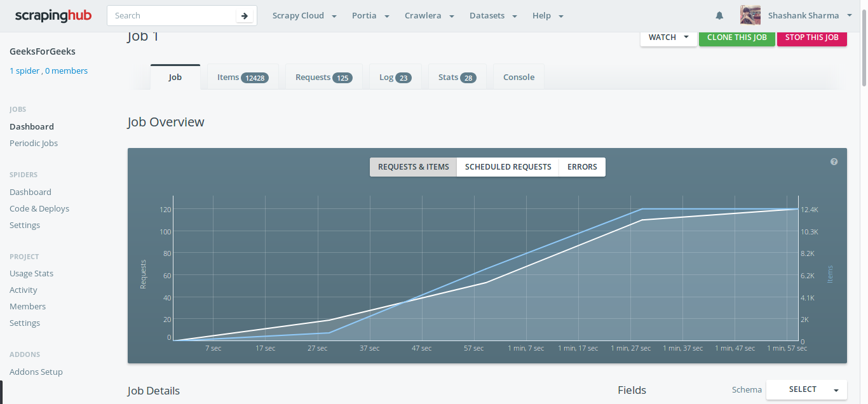This screenshot has height=404, width=868.
Task: Switch to the Console tab
Action: 519,77
